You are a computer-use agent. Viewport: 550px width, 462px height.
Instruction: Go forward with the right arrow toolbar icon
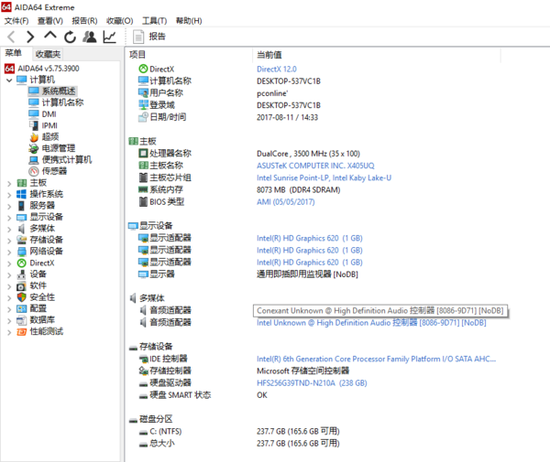[x=31, y=37]
